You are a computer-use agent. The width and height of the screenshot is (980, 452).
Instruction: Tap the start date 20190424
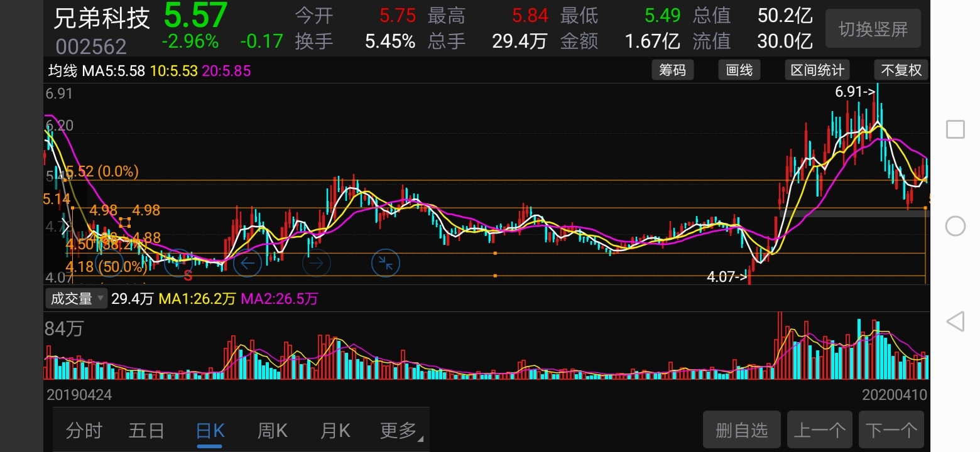click(x=80, y=395)
